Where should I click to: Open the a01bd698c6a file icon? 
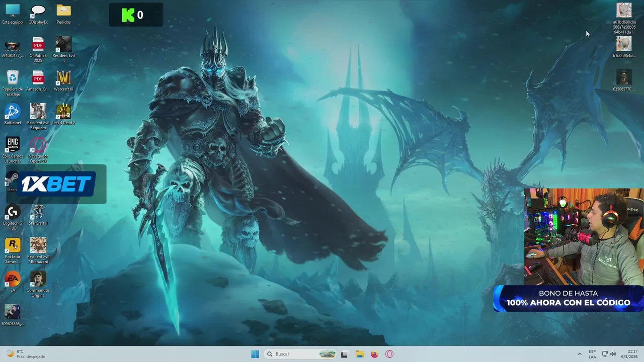[x=624, y=19]
